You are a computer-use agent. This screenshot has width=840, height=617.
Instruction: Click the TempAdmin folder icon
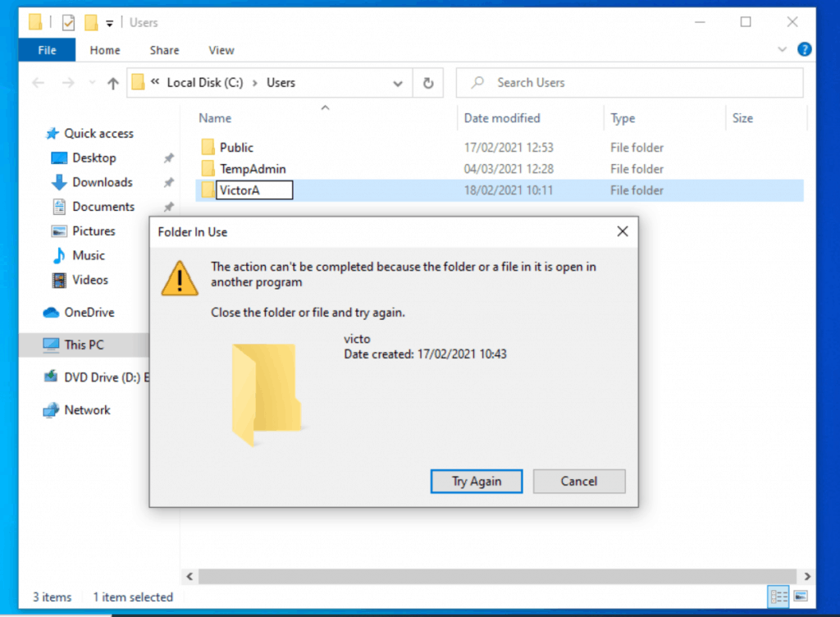[x=208, y=168]
